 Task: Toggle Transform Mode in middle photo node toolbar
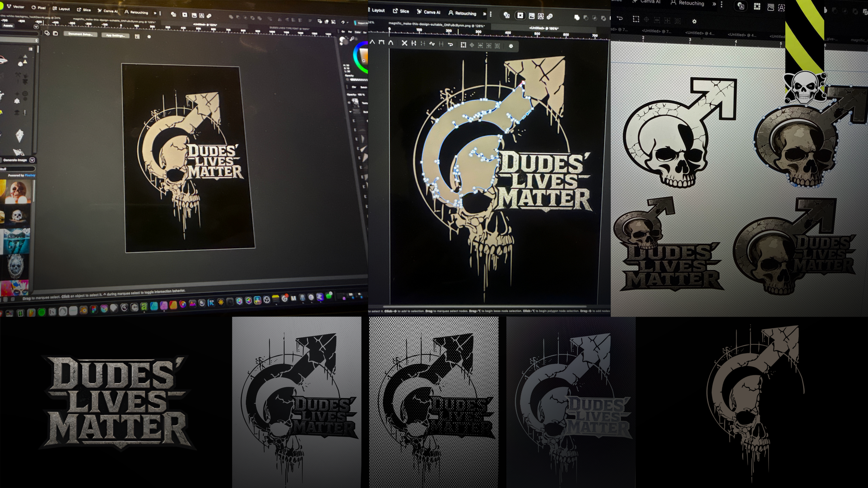pos(463,45)
